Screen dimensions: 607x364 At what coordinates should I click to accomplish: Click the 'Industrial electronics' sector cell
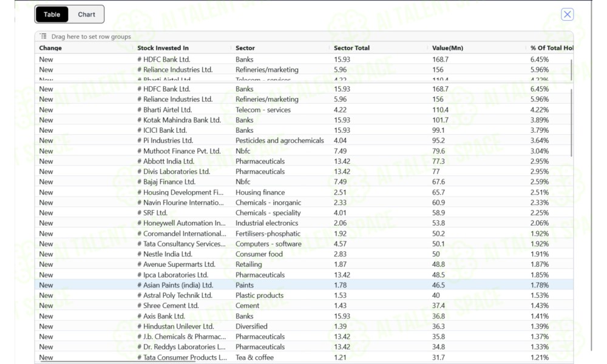(266, 223)
